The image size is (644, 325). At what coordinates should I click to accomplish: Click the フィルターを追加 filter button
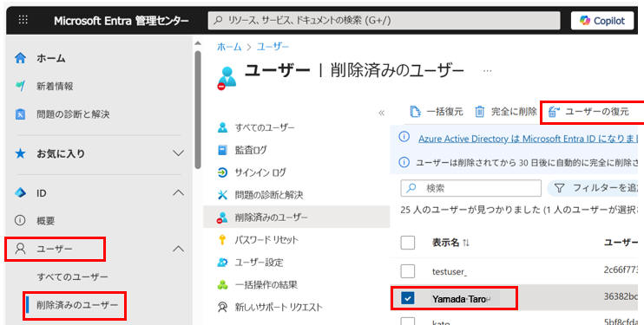[593, 188]
